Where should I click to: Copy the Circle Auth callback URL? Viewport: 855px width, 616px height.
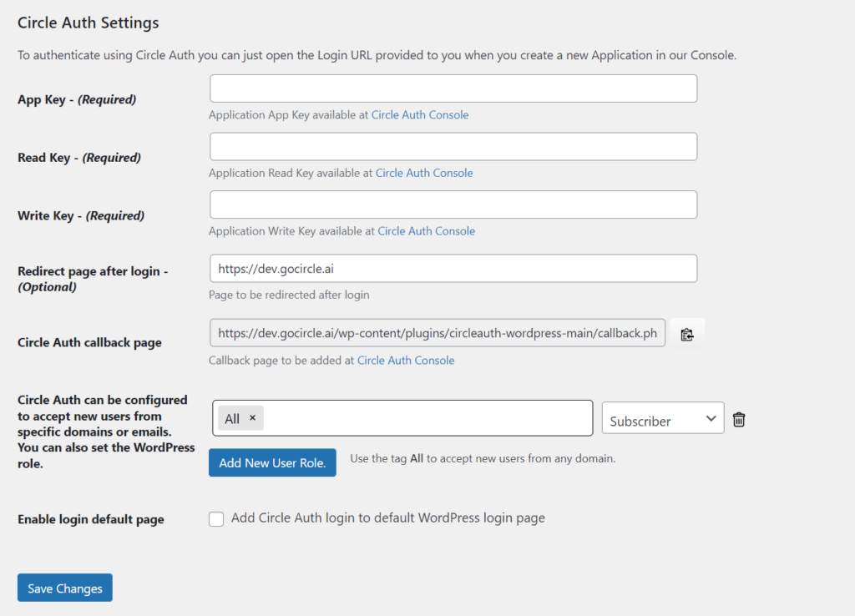click(x=687, y=334)
